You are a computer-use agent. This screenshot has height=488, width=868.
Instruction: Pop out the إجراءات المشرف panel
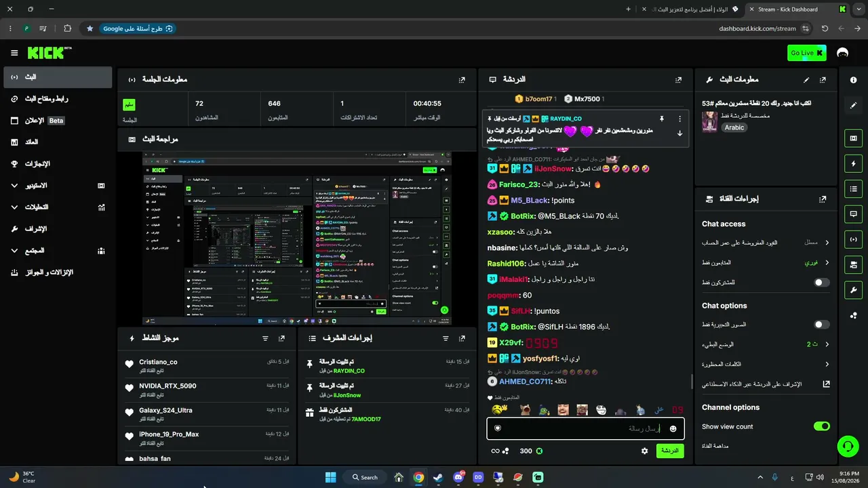(x=462, y=338)
